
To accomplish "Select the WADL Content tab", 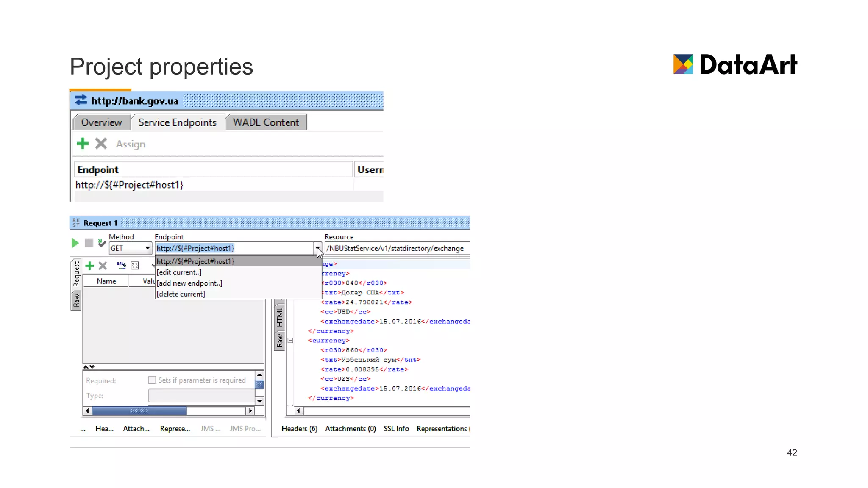I will pyautogui.click(x=266, y=122).
